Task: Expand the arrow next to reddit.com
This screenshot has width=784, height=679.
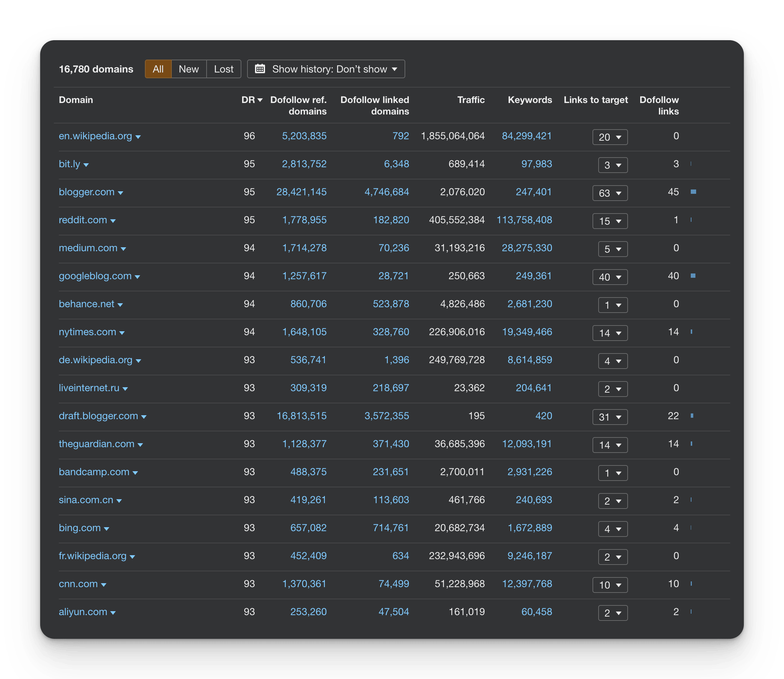Action: tap(113, 221)
